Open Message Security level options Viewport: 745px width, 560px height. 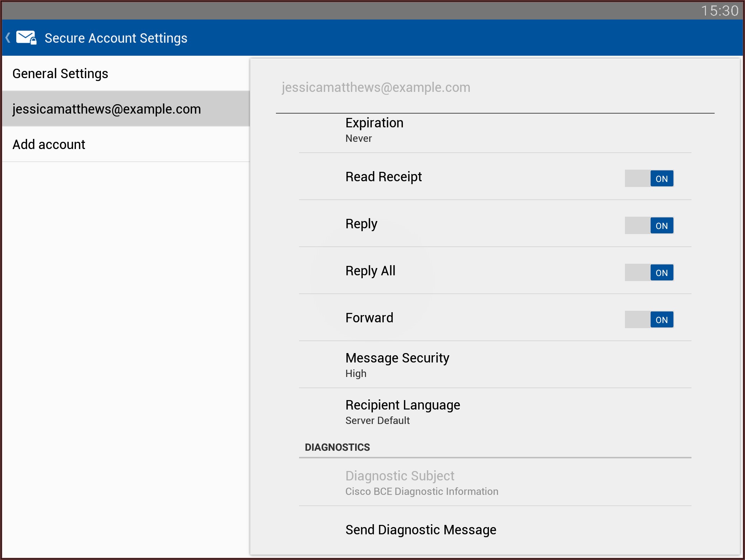(397, 365)
